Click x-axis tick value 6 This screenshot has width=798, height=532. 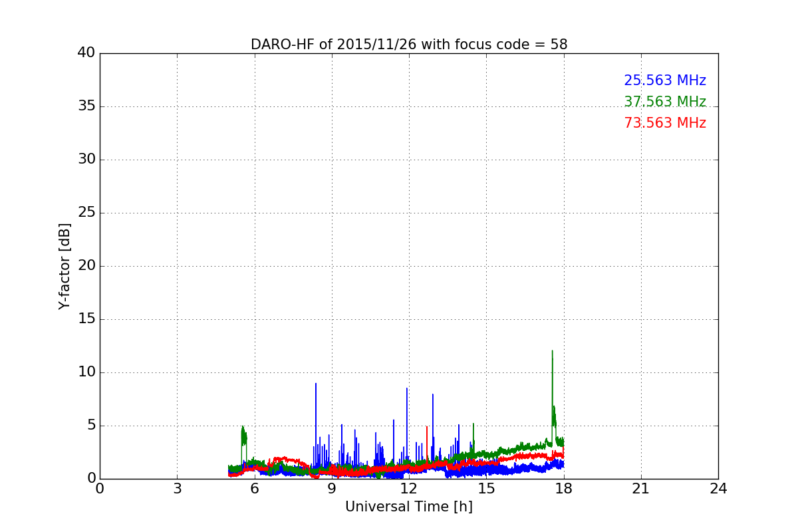coord(255,489)
